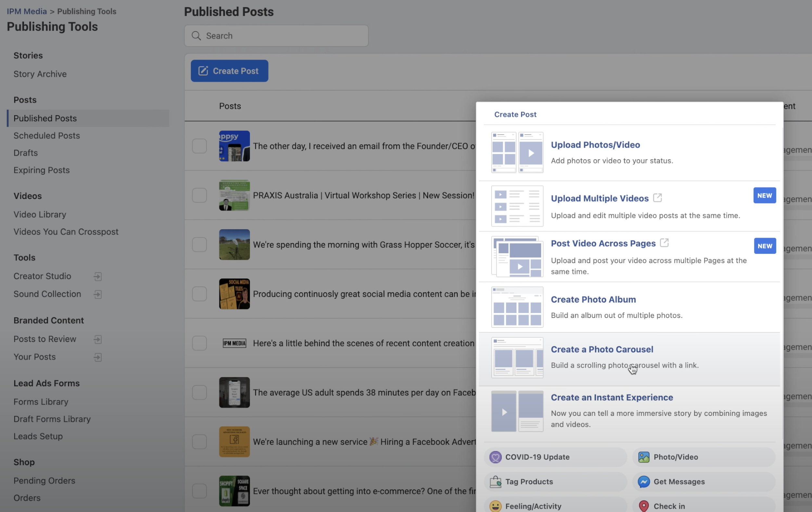This screenshot has width=812, height=512.
Task: Click the Check in location pin icon
Action: pyautogui.click(x=643, y=506)
